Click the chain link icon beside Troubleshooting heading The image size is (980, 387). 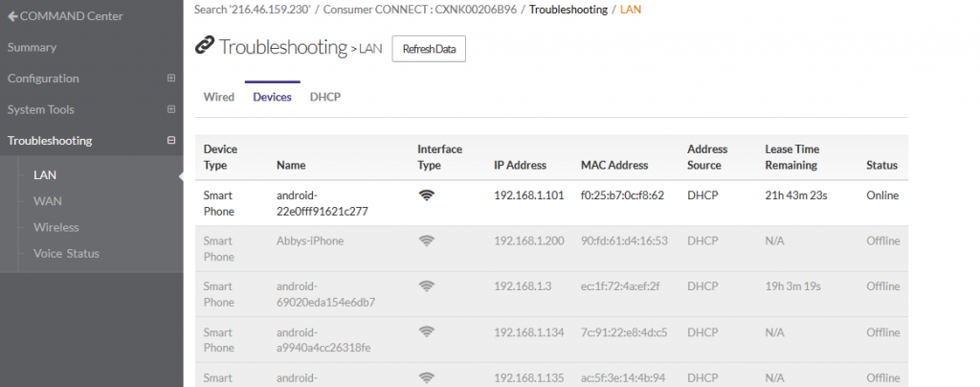pyautogui.click(x=204, y=47)
